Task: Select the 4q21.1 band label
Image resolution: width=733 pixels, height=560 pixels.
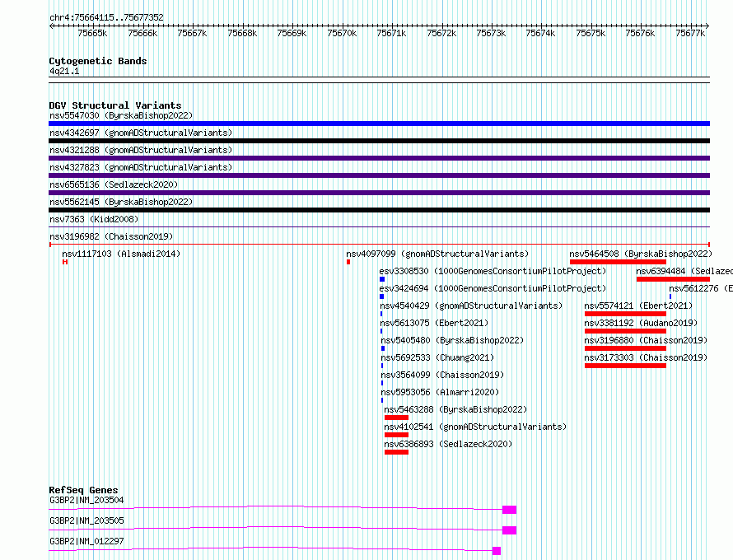Action: pyautogui.click(x=64, y=71)
